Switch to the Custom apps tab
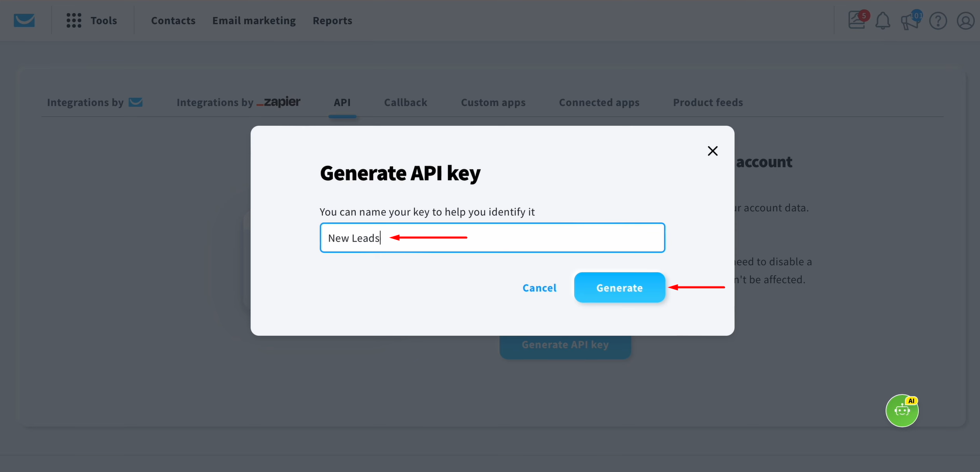Screen dimensions: 980x472 click(x=493, y=102)
